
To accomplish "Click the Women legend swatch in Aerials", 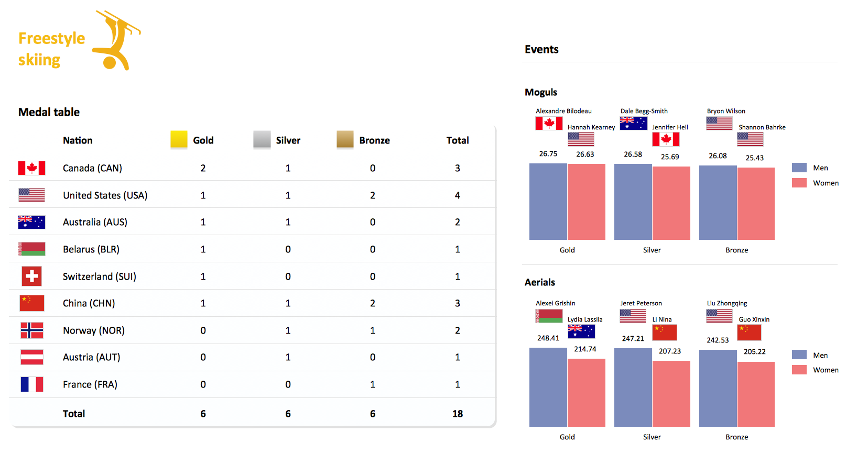I will tap(799, 370).
